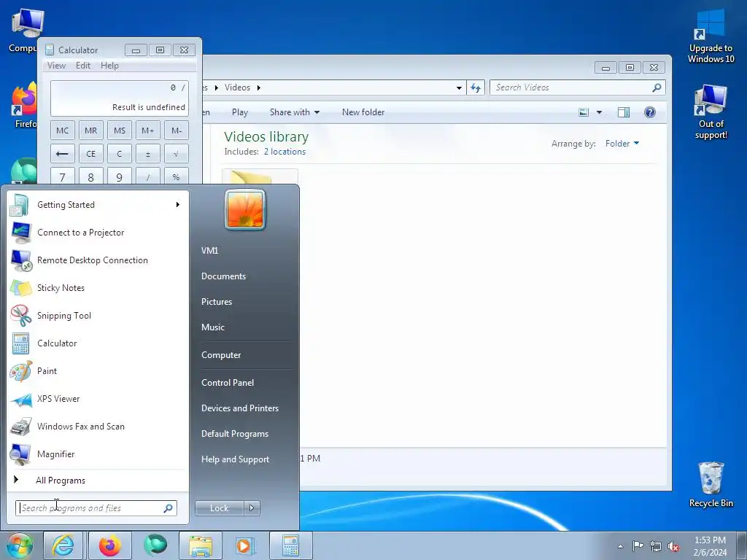Toggle the preview pane in the Videos window
This screenshot has width=747, height=560.
pos(624,112)
